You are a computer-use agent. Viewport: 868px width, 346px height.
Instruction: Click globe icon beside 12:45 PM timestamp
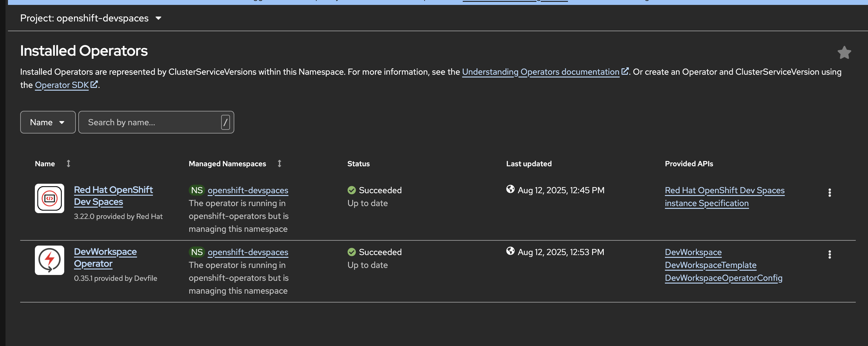click(x=510, y=189)
